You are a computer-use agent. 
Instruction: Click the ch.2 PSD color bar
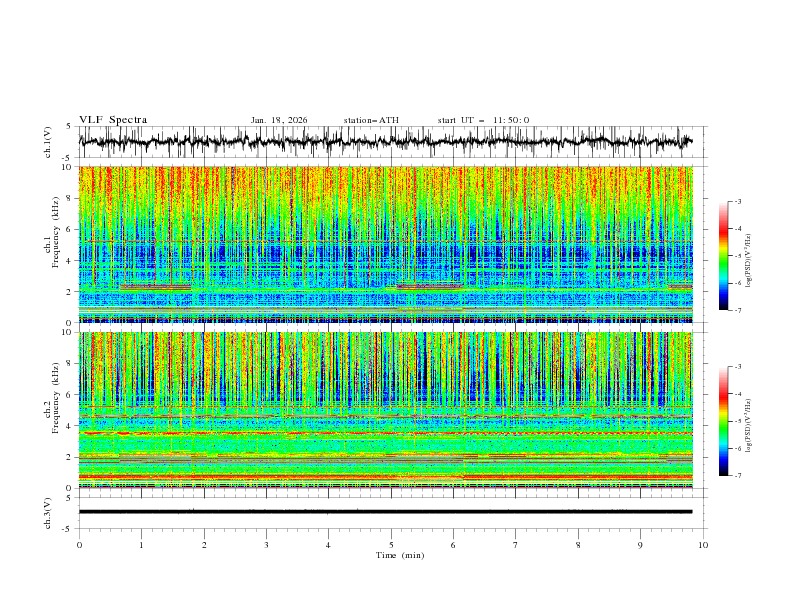pyautogui.click(x=723, y=421)
